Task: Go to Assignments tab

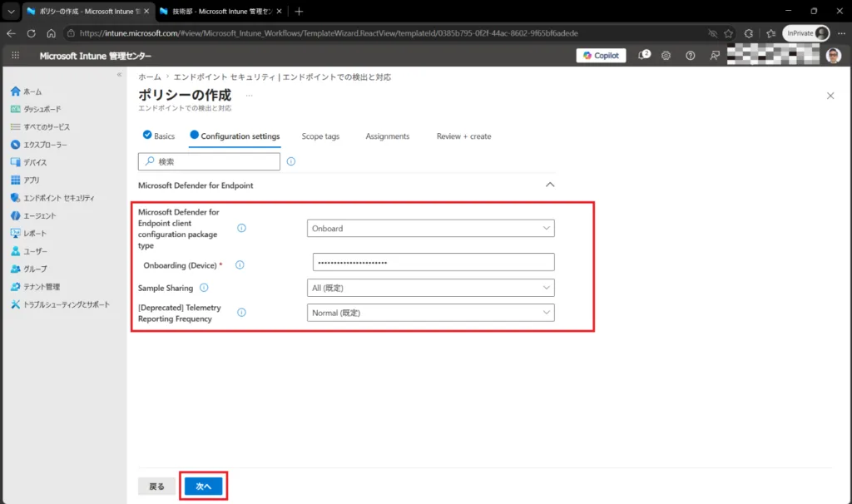Action: 388,136
